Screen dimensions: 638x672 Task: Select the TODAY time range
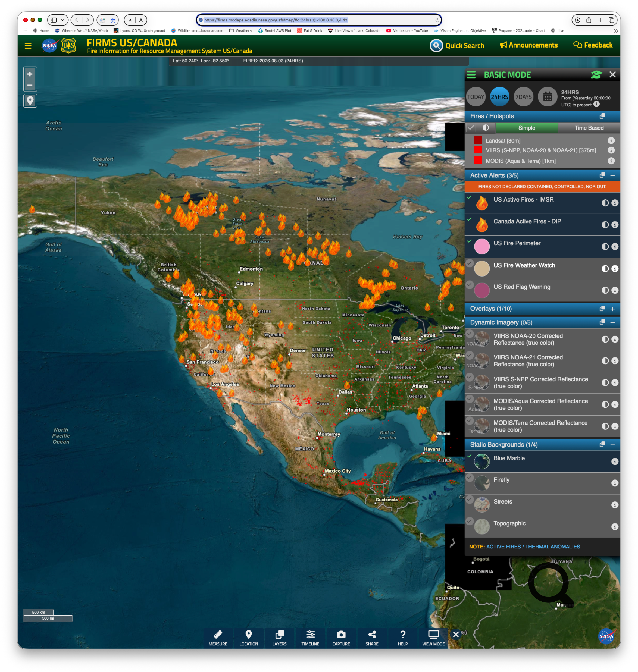(x=476, y=97)
